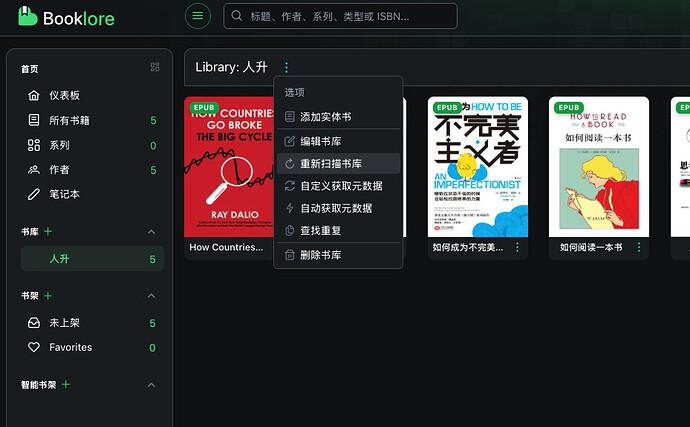Screen dimensions: 690x427
Task: Click the people icon next to 作者
Action: tap(34, 170)
